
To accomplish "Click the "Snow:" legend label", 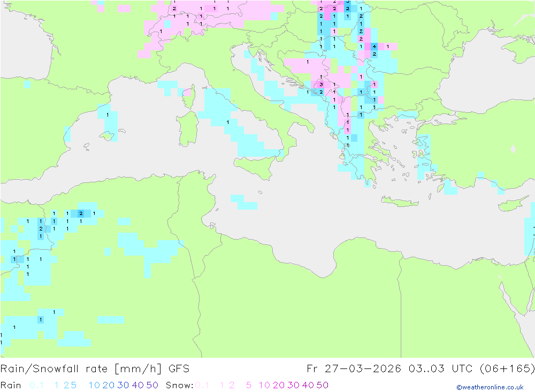I will [x=180, y=385].
